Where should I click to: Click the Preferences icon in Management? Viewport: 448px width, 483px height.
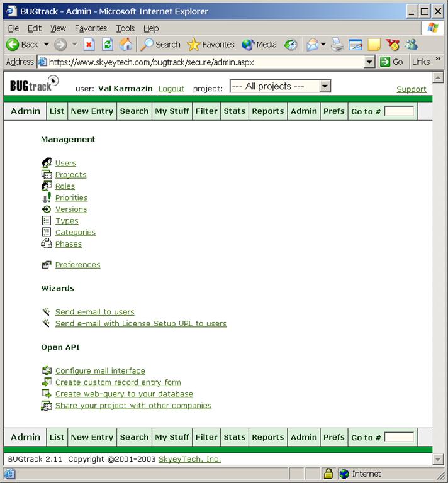click(47, 265)
